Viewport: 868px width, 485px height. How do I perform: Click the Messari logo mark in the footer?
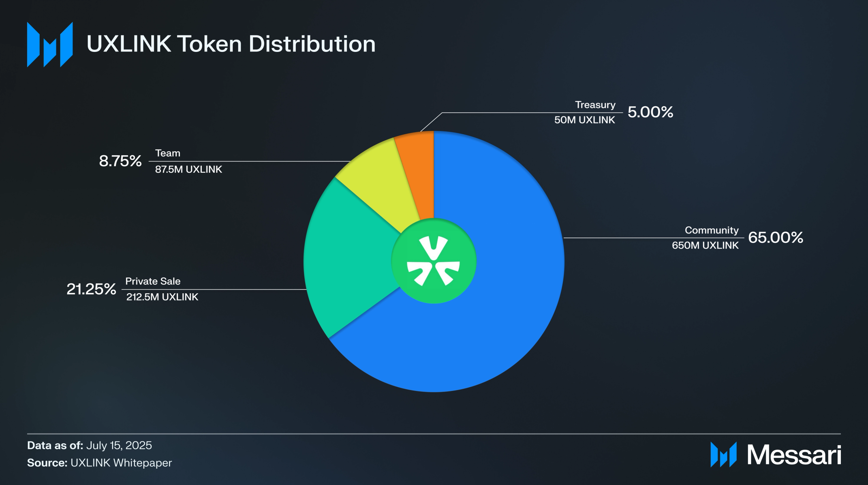[723, 455]
